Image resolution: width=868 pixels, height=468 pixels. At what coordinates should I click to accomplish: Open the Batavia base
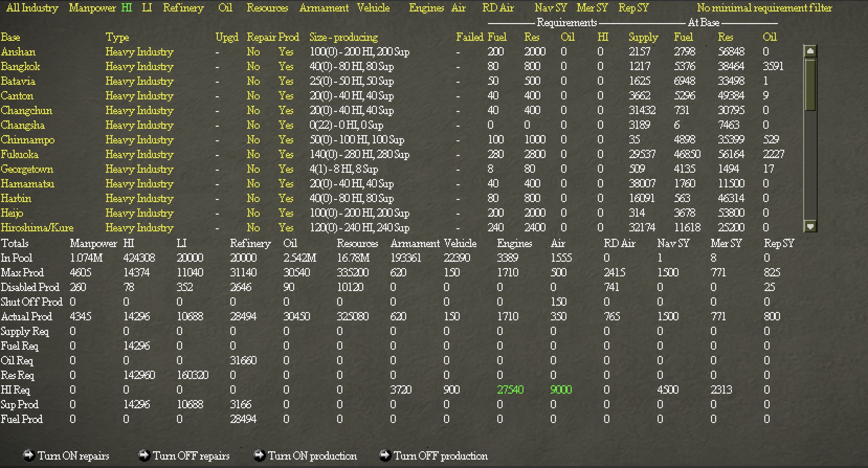[x=18, y=81]
